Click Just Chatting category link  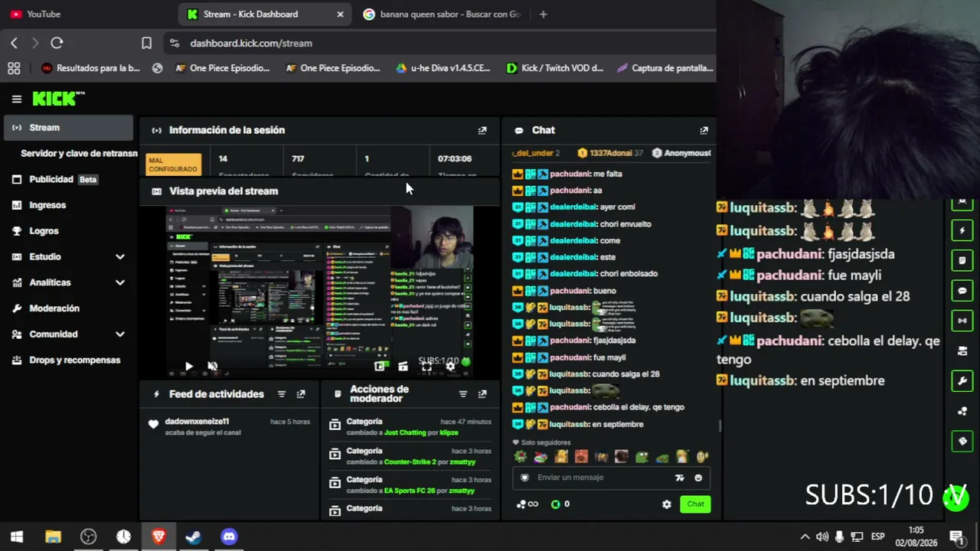(x=405, y=433)
